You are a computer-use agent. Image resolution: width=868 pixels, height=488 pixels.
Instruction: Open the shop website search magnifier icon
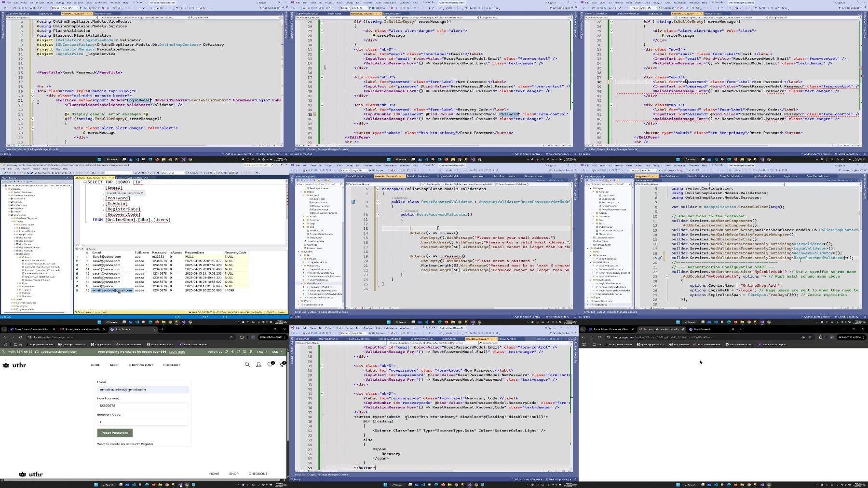point(247,364)
